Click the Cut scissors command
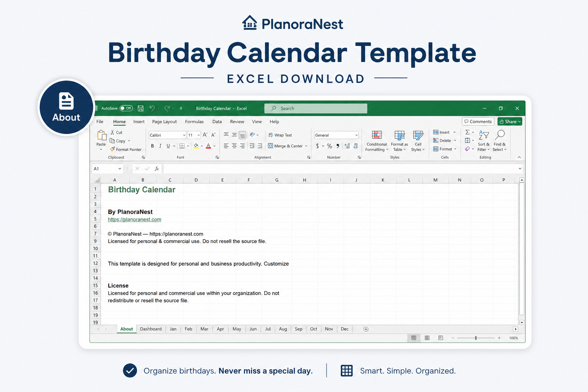 click(116, 132)
